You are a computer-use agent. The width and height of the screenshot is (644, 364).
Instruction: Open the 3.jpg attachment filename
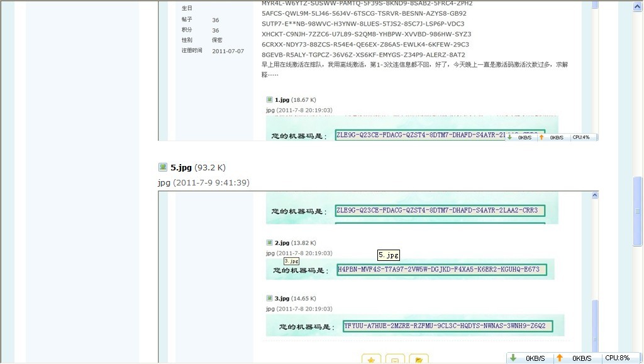point(282,298)
